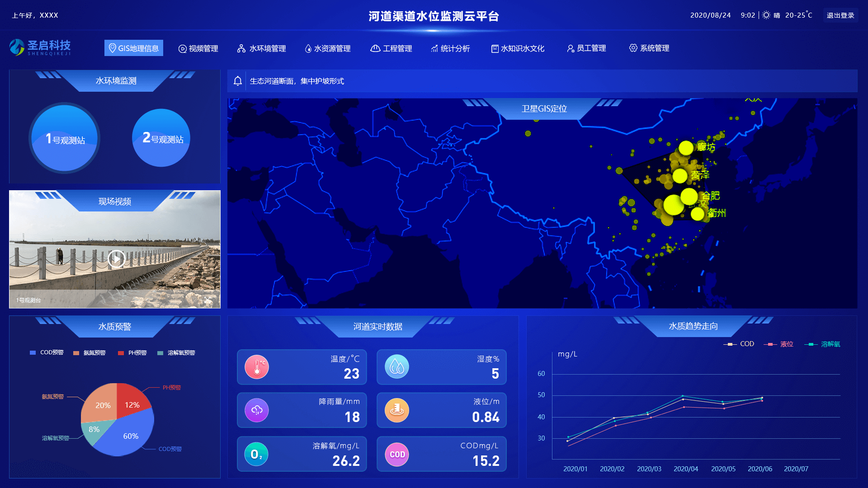Click the 1号观测台 video caption
Viewport: 868px width, 488px height.
[28, 300]
